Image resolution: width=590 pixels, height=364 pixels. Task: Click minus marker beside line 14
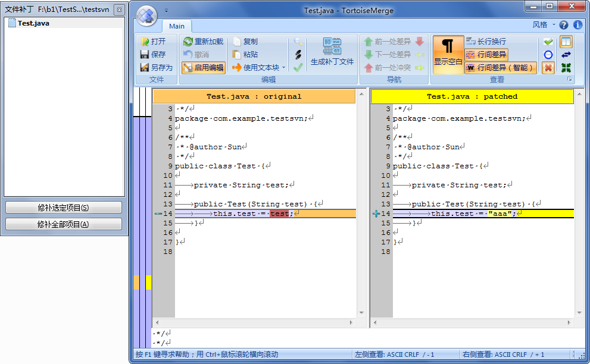pyautogui.click(x=158, y=214)
